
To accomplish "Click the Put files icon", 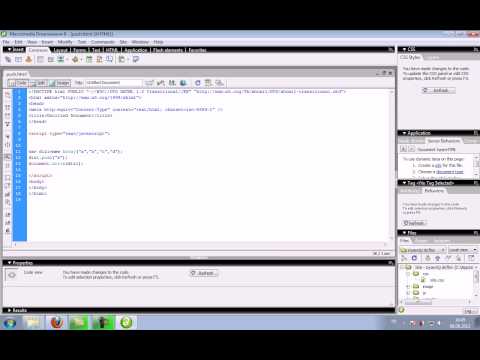I will pyautogui.click(x=438, y=258).
